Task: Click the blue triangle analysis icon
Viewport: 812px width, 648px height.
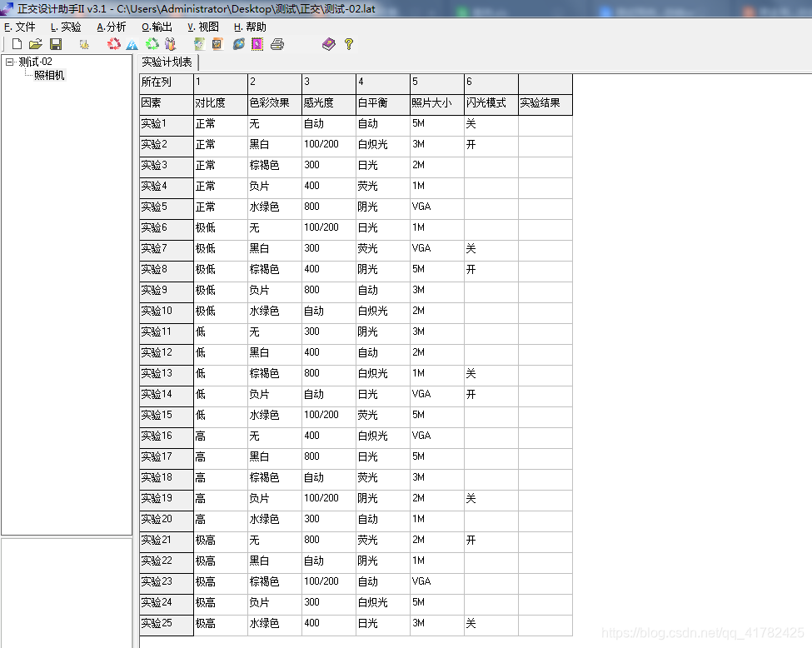Action: point(132,44)
